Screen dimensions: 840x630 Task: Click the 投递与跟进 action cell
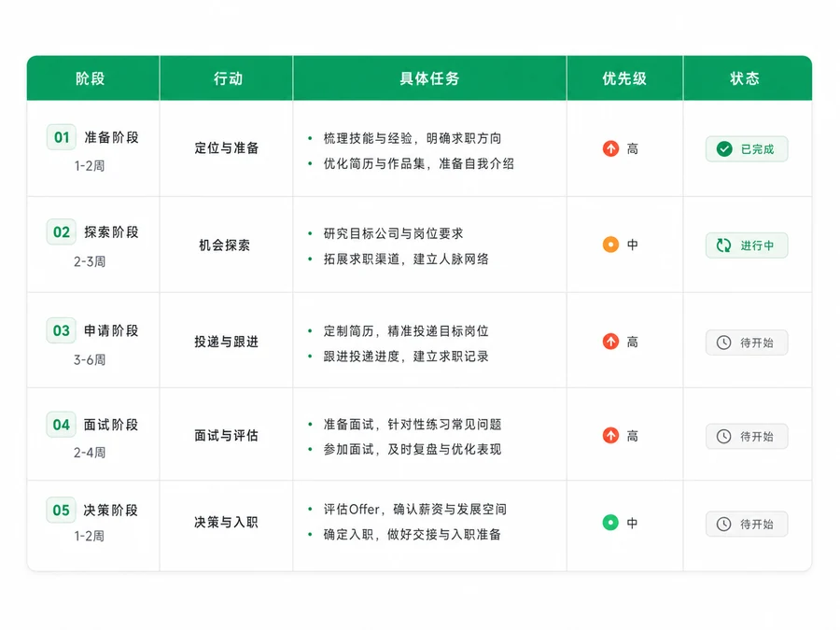point(227,342)
